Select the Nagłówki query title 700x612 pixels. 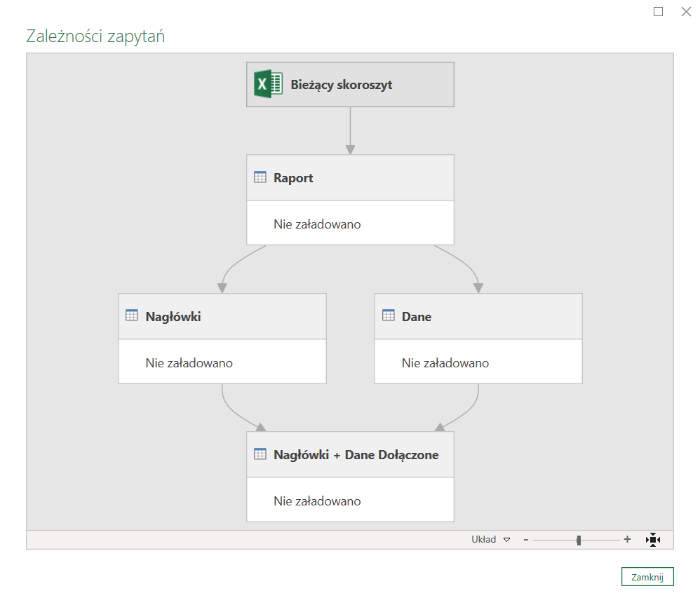173,317
